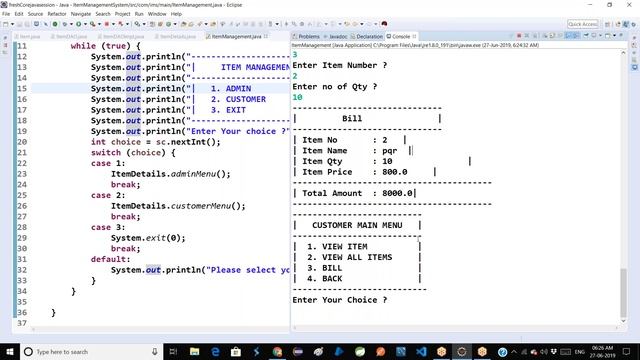Switch to the Java perspective icon
This screenshot has width=640, height=360.
pos(626,24)
